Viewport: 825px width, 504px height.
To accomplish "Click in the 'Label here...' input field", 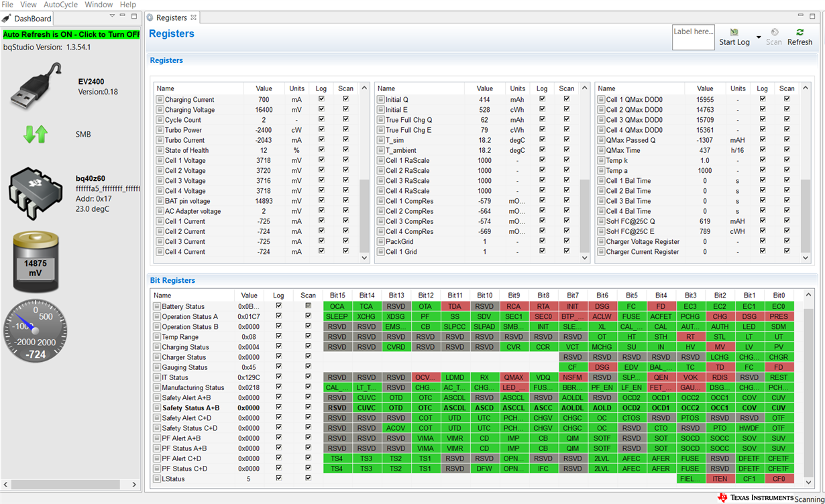I will pos(693,38).
